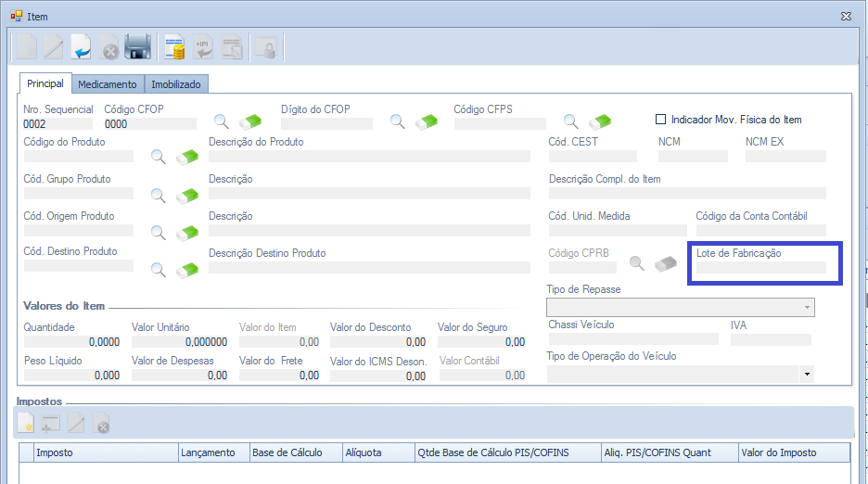The width and height of the screenshot is (868, 484).
Task: Sort by the Imposto column header
Action: pos(107,452)
